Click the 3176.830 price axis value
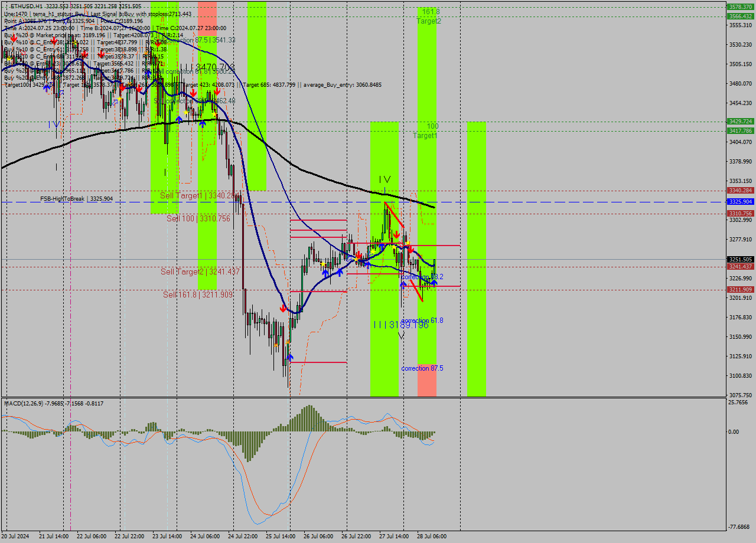This screenshot has height=543, width=756. pos(740,317)
